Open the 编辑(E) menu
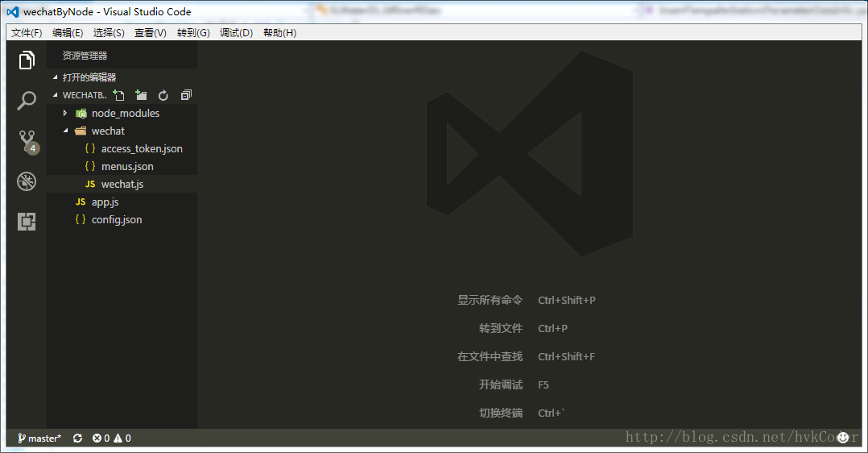868x453 pixels. click(68, 33)
